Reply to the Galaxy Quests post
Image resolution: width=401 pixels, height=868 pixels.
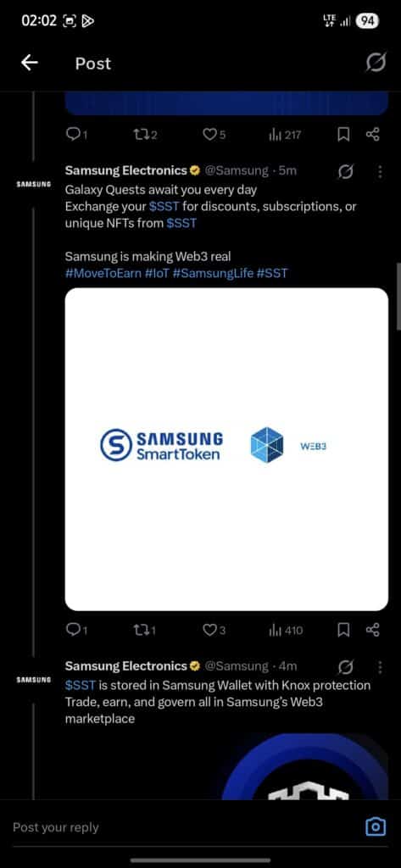tap(76, 630)
